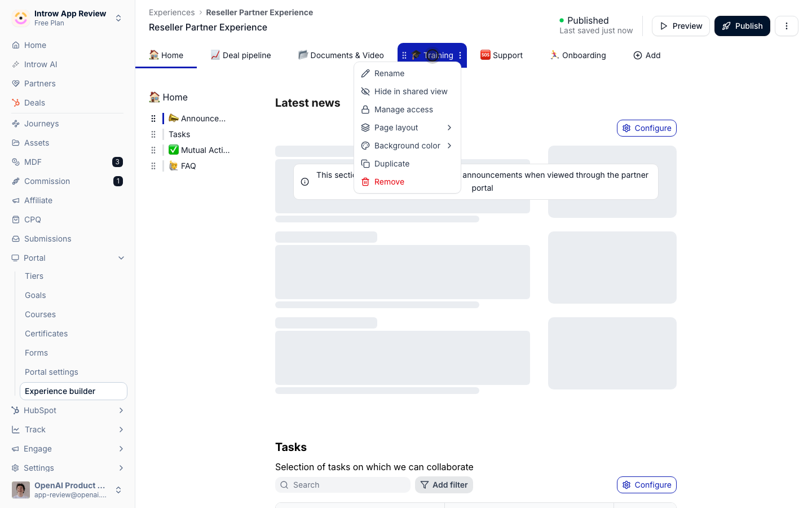Click the user avatar photo in sidebar footer

click(21, 490)
